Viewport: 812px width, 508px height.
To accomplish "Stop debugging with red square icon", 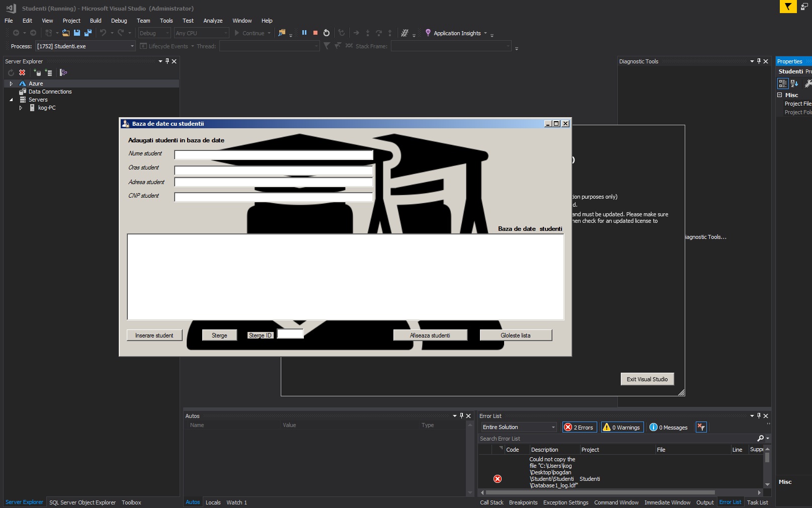I will pos(315,33).
